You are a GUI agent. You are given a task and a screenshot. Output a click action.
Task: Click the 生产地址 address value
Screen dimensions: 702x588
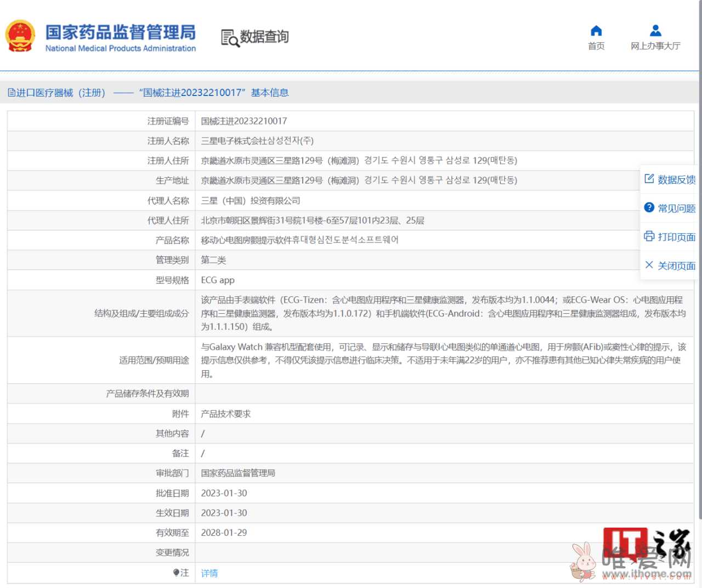point(359,180)
